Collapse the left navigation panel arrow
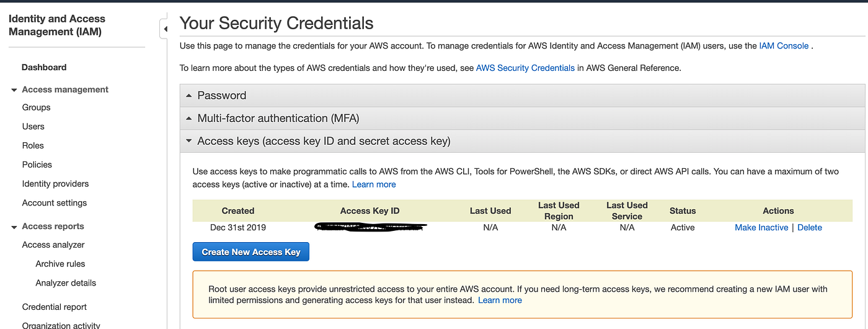 click(164, 29)
